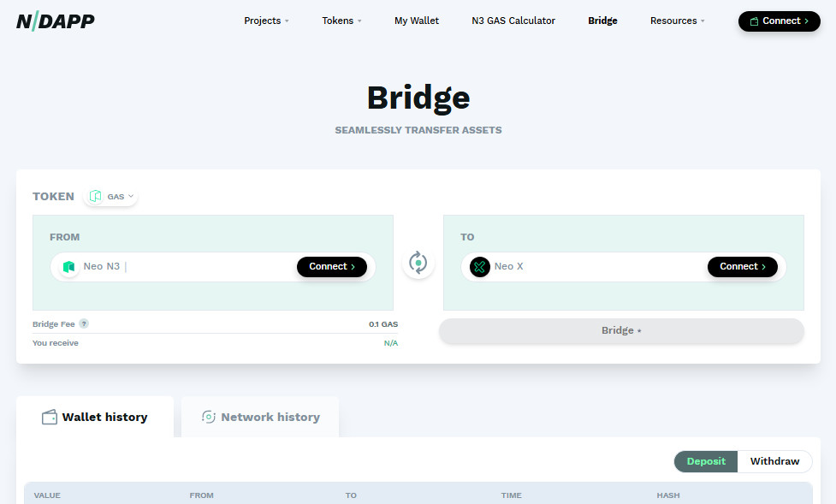Click the 0.1 GAS bridge fee value
Image resolution: width=836 pixels, height=504 pixels.
point(383,324)
